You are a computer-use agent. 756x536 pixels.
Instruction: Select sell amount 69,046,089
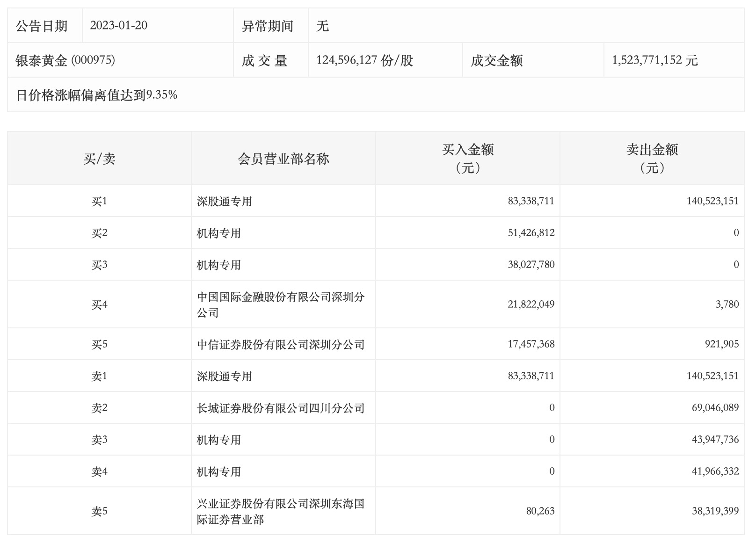pos(716,408)
